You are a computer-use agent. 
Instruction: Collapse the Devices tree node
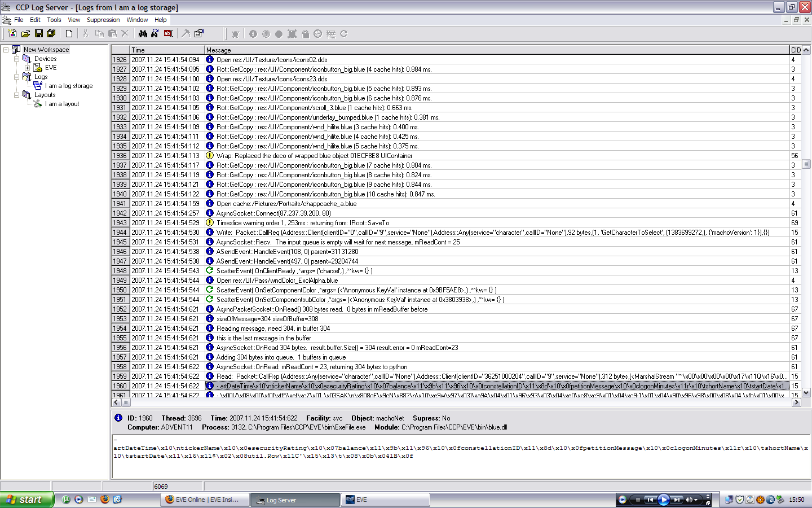[x=16, y=59]
